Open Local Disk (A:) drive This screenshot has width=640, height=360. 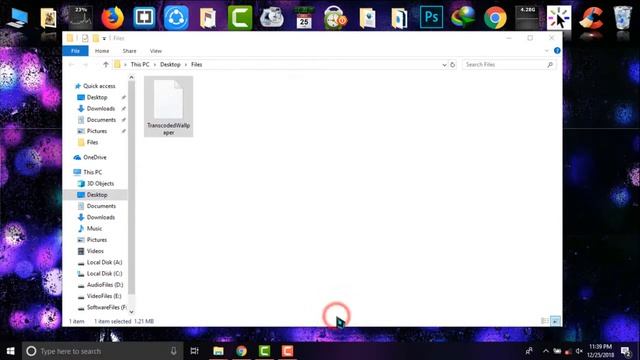(x=104, y=262)
